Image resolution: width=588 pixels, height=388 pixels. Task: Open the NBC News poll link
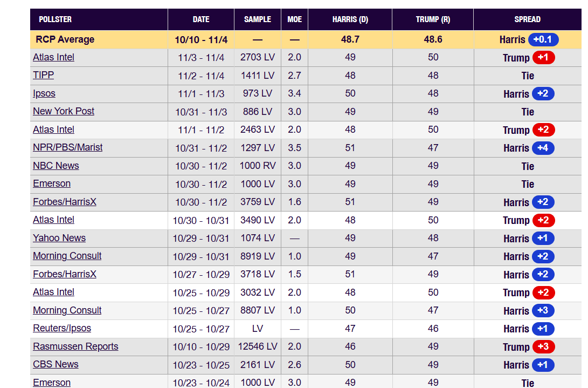coord(56,166)
